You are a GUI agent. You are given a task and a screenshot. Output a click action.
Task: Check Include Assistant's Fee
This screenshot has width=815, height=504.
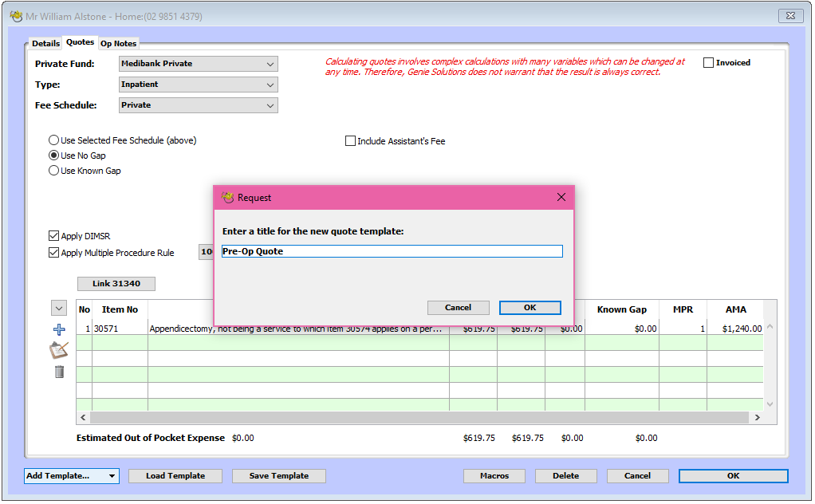point(350,140)
